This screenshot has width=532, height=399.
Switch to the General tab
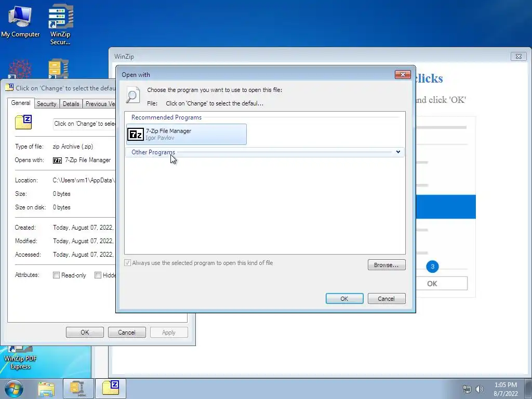tap(21, 103)
